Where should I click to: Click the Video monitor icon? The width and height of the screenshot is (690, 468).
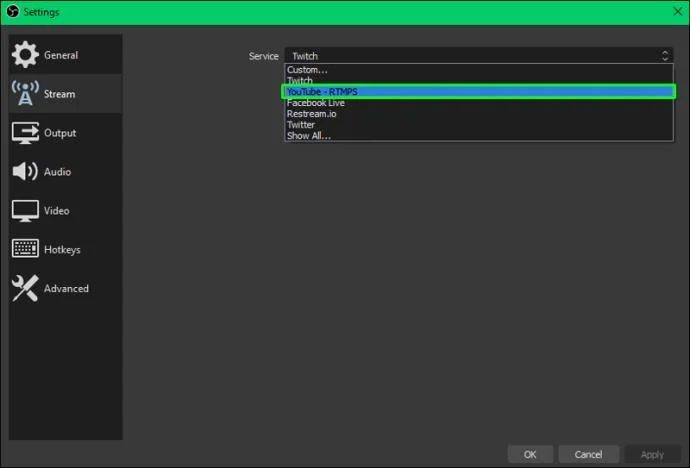[x=25, y=211]
